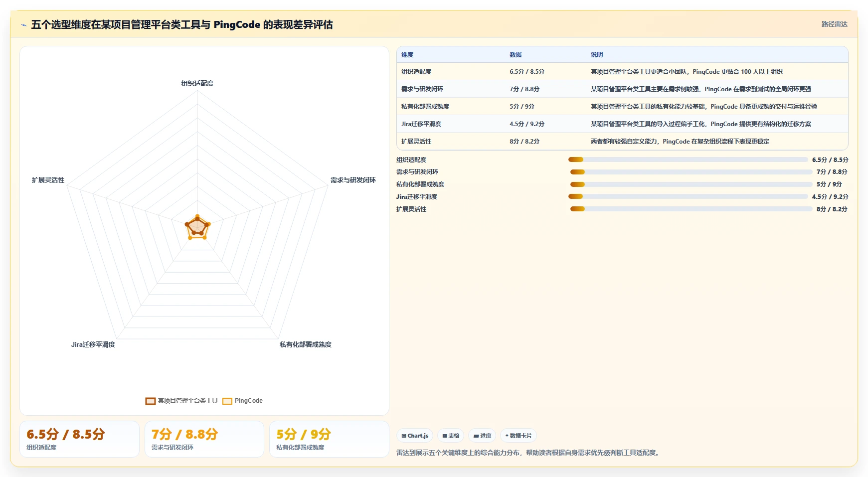This screenshot has height=477, width=868.
Task: Click the description about 结构化的迁移方案
Action: point(701,124)
